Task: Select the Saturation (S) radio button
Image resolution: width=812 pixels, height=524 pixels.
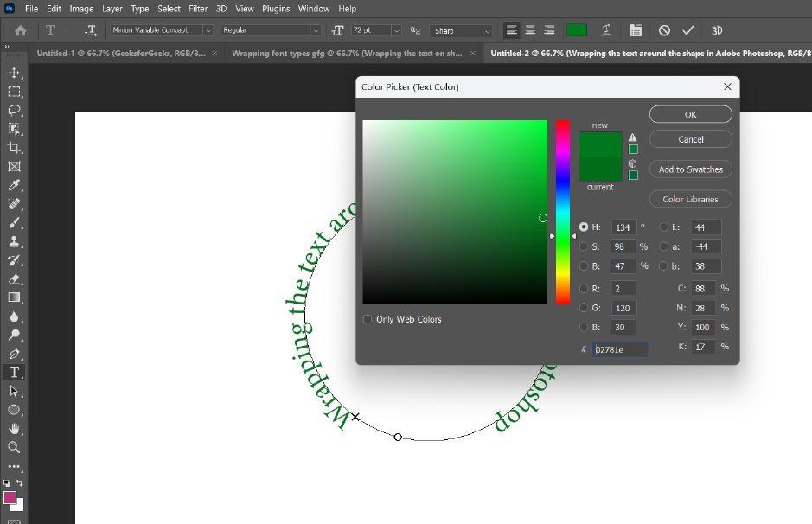Action: [x=584, y=246]
